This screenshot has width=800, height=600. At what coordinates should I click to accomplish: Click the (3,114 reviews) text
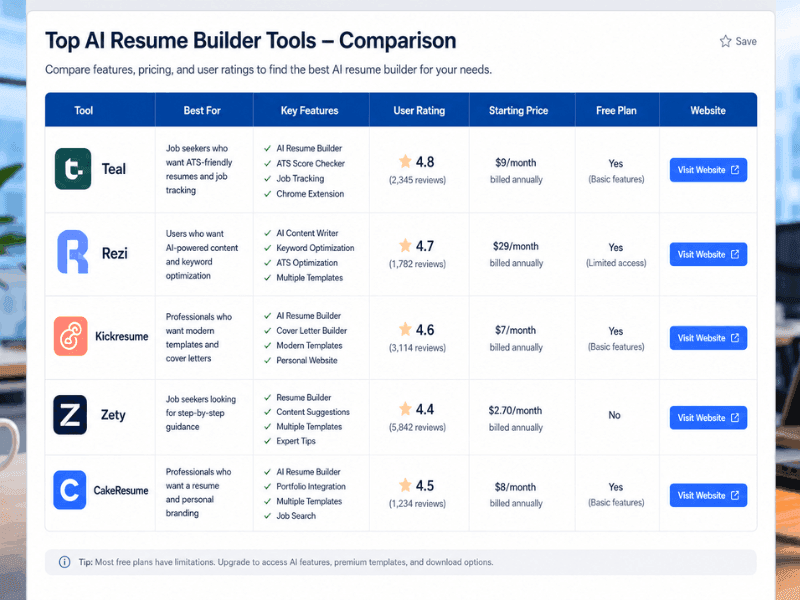(417, 348)
